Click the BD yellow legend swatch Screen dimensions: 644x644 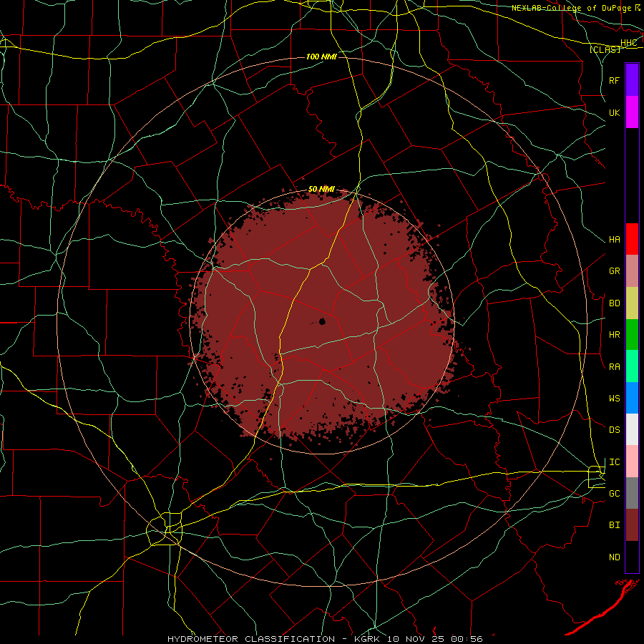(632, 303)
